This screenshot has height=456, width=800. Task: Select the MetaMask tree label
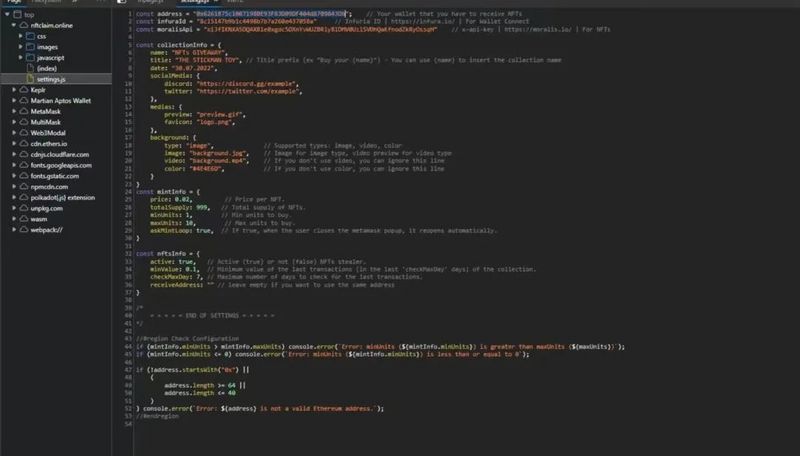click(x=45, y=111)
